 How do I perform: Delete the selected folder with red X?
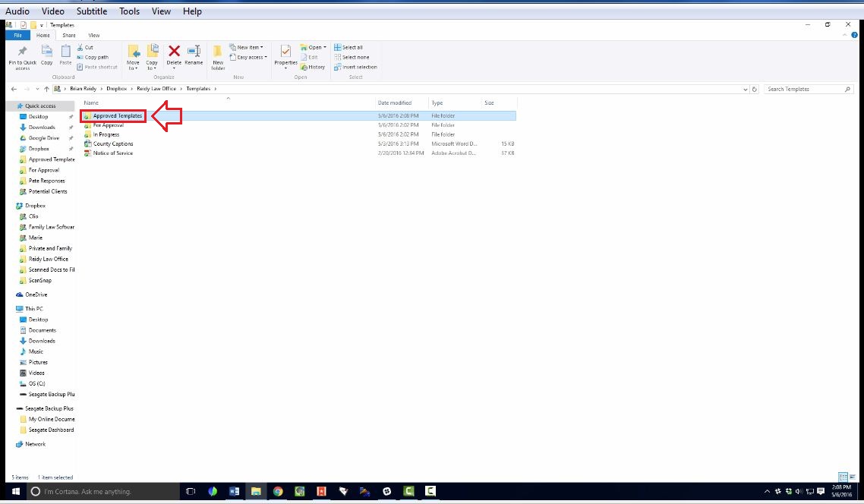tap(174, 55)
